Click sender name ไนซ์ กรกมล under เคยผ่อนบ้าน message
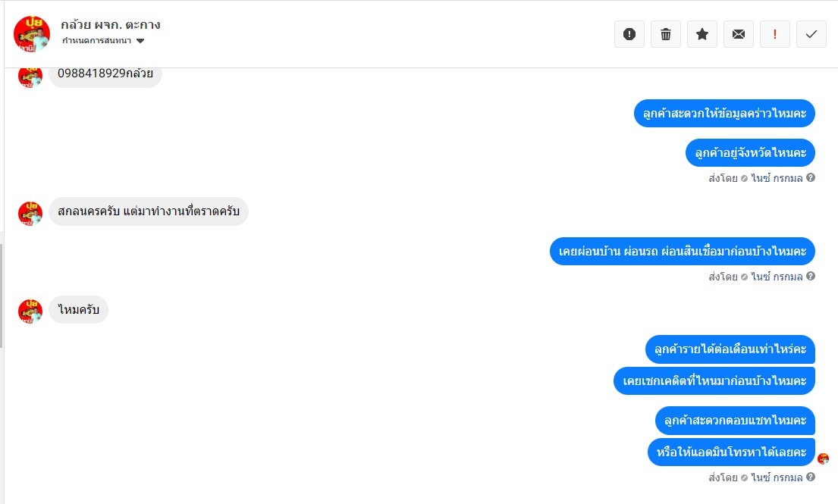The image size is (838, 504). [x=777, y=277]
